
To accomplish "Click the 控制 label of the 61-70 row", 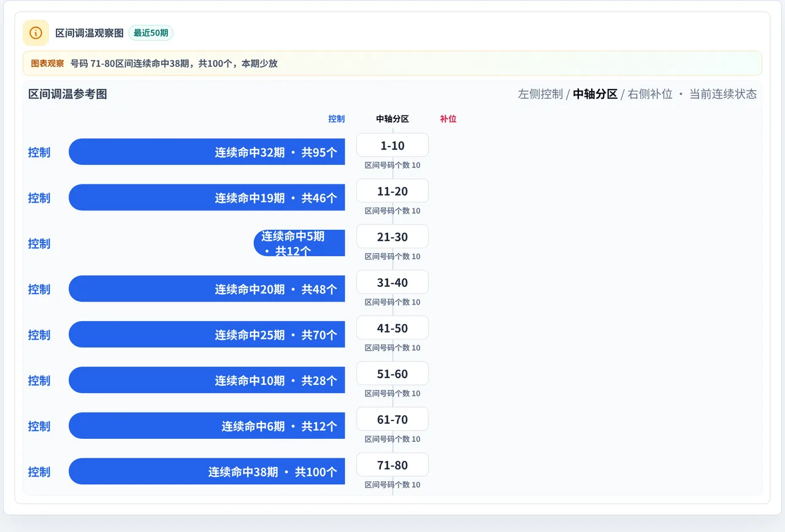I will [39, 426].
